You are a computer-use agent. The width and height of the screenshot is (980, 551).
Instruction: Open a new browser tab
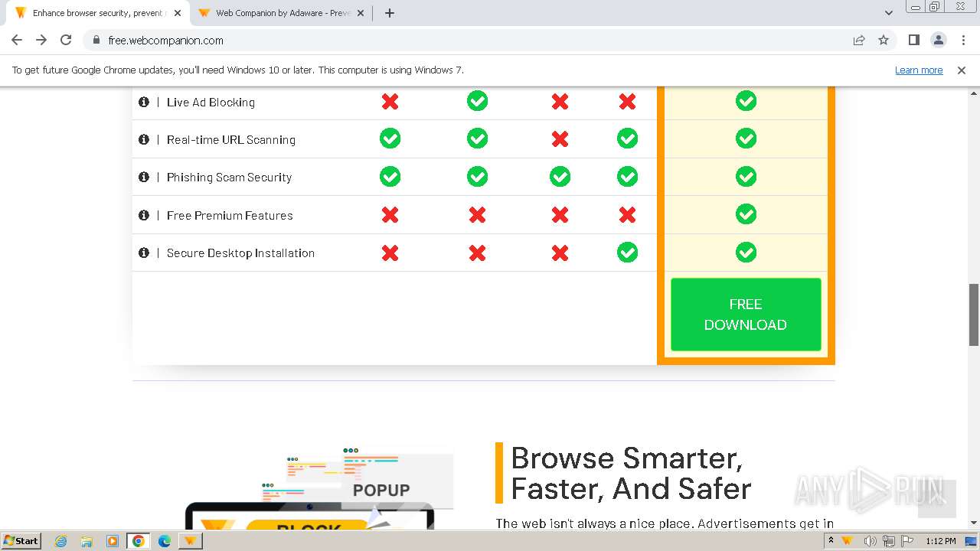click(390, 13)
